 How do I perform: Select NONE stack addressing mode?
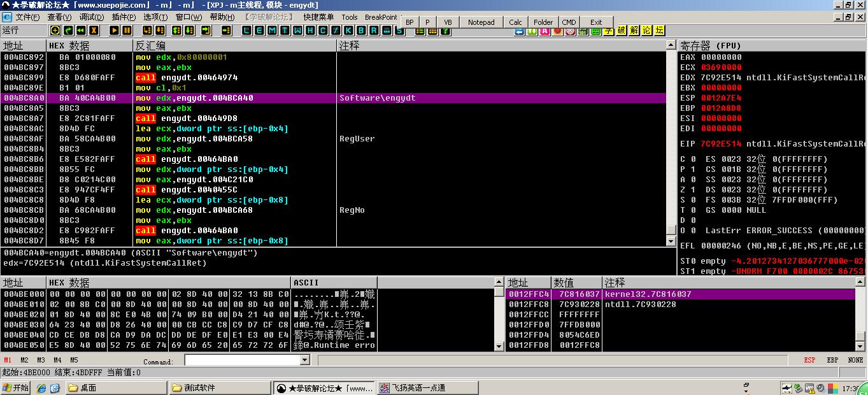[x=855, y=361]
